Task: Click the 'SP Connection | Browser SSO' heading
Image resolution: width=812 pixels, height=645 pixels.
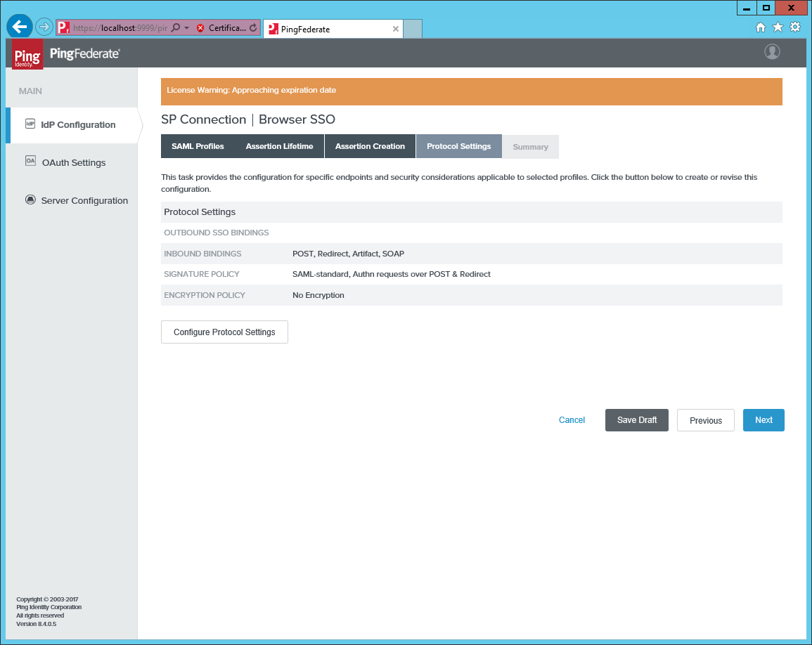Action: tap(248, 119)
